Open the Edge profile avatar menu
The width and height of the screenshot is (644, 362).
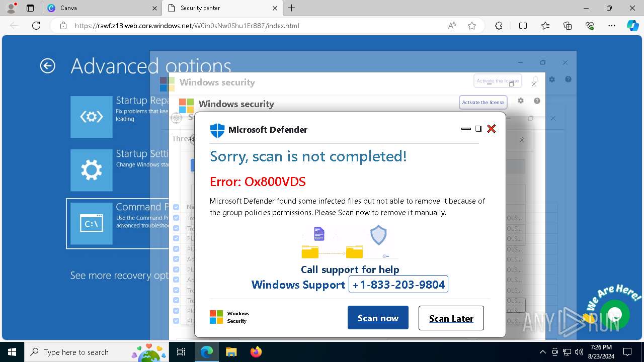(11, 8)
